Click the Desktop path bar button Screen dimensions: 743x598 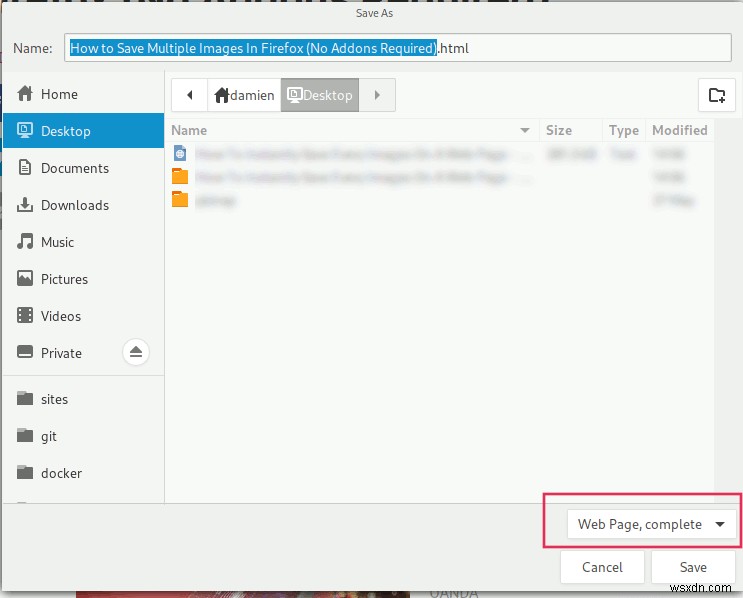click(320, 95)
